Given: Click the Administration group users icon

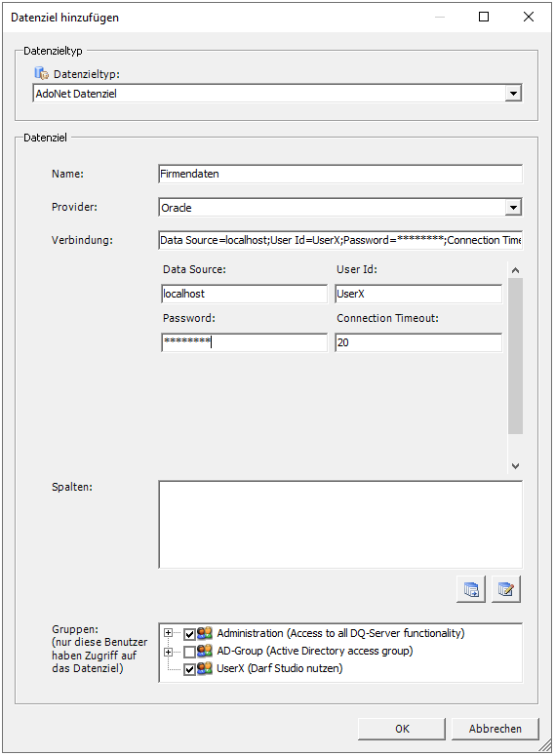Looking at the screenshot, I should [205, 633].
